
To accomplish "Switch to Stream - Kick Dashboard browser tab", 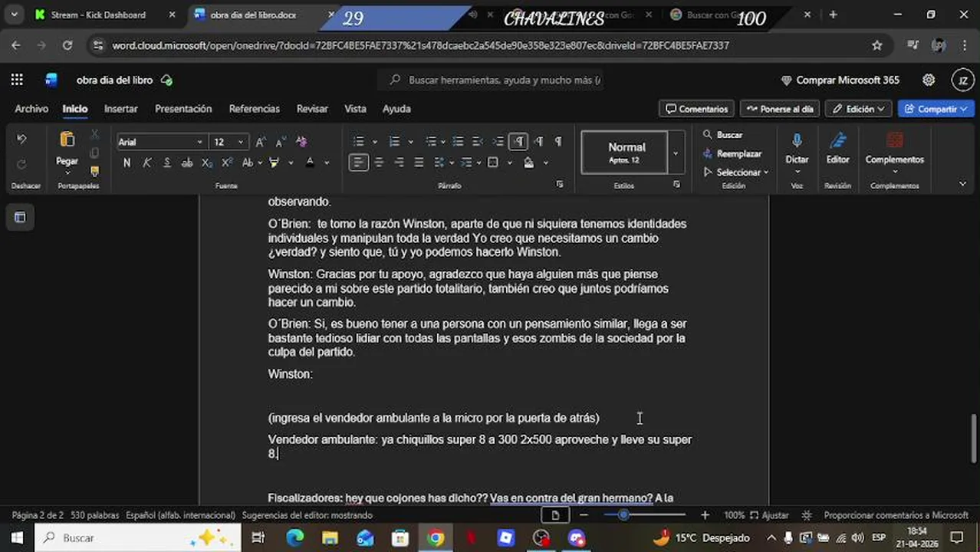I will 98,15.
